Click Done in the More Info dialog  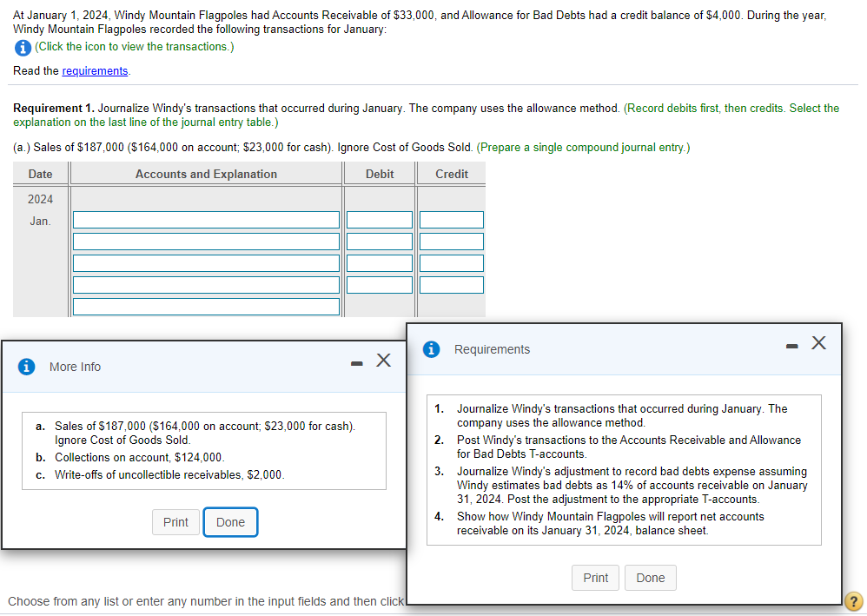pyautogui.click(x=230, y=522)
